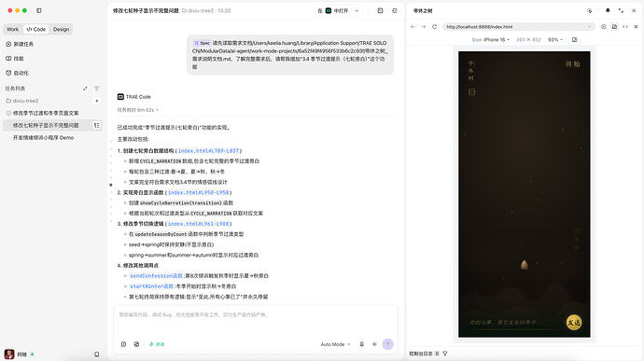Click the copy window icon in chat header

(380, 10)
